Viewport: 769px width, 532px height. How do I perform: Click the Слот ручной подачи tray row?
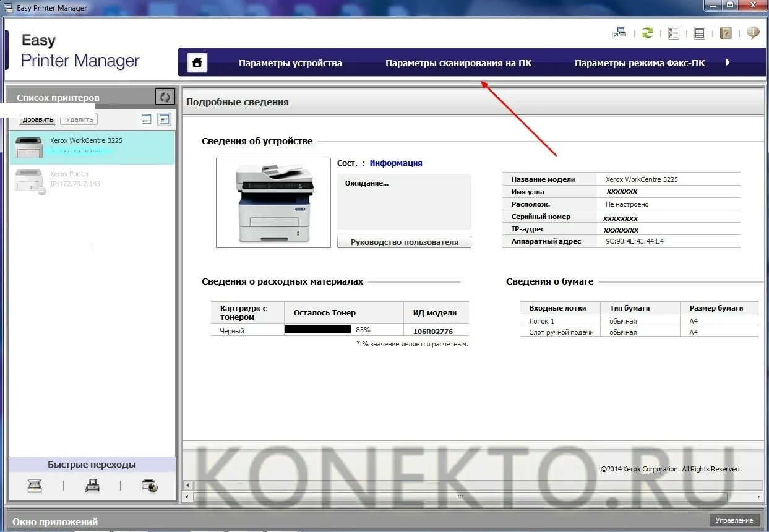click(x=639, y=332)
